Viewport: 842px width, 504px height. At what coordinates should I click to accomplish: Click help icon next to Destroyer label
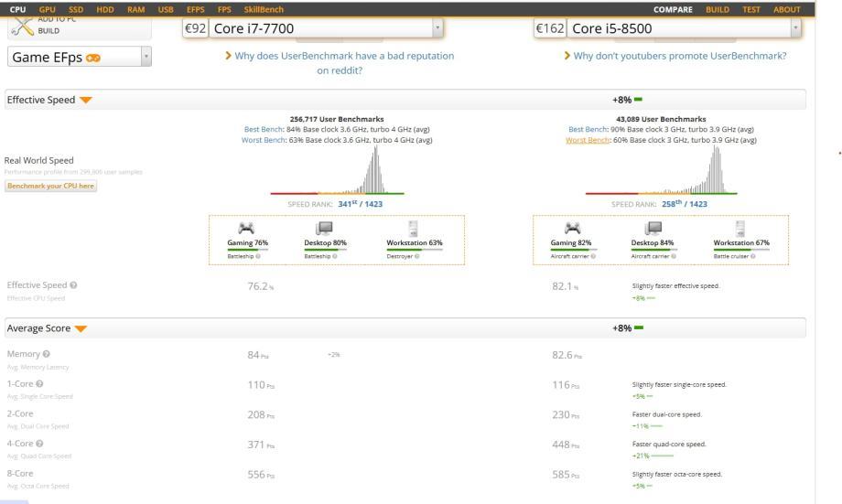tap(417, 256)
